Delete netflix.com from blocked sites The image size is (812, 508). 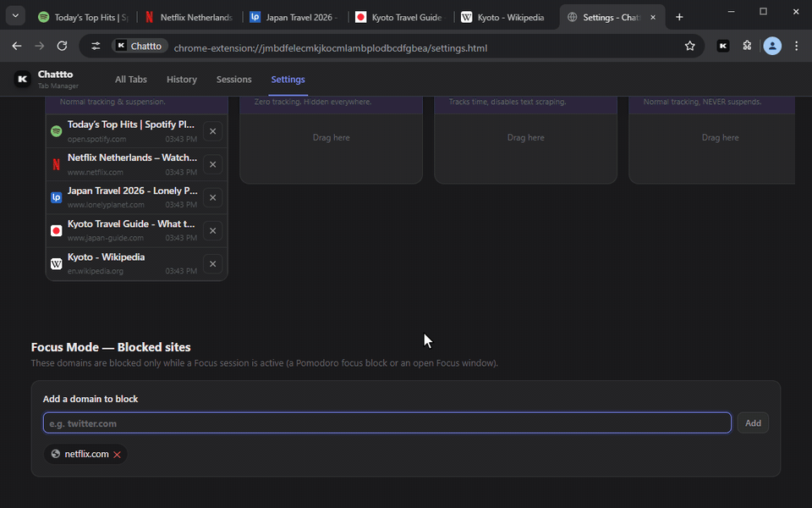click(x=117, y=455)
